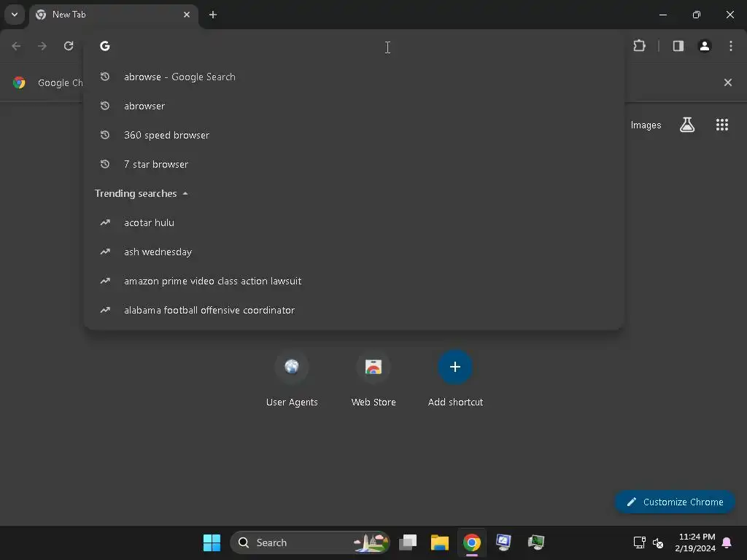Image resolution: width=747 pixels, height=560 pixels.
Task: Open the green monitor app on taskbar
Action: (x=536, y=542)
